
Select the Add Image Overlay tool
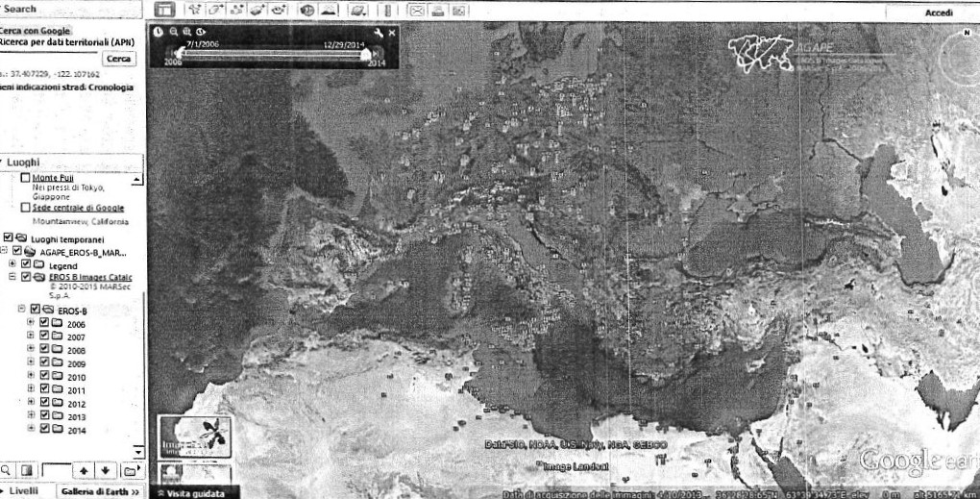257,10
